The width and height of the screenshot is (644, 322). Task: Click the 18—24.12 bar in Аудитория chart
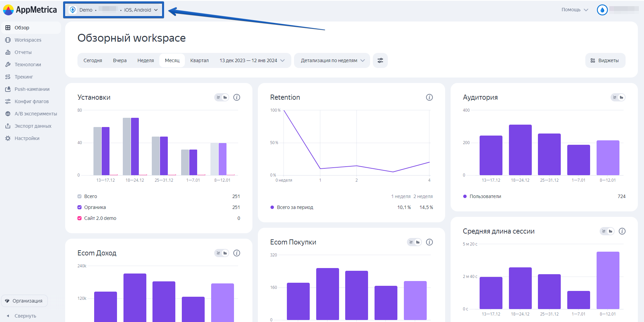coord(520,150)
